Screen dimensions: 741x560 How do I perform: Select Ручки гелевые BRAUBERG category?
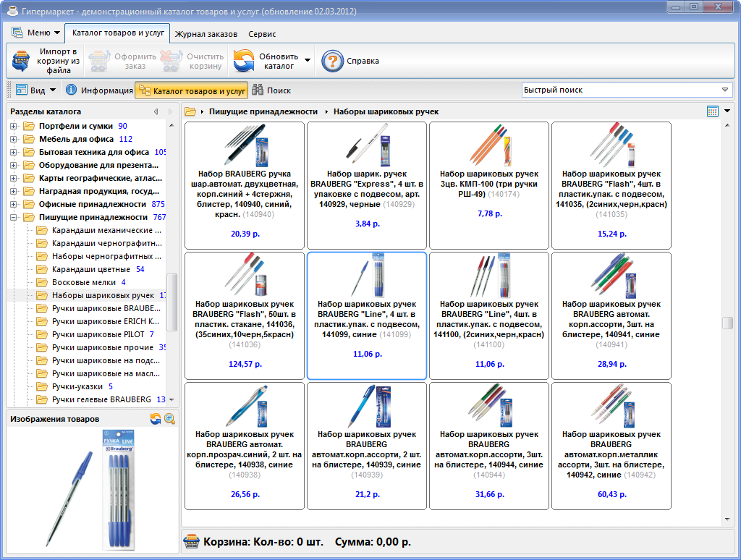click(101, 400)
